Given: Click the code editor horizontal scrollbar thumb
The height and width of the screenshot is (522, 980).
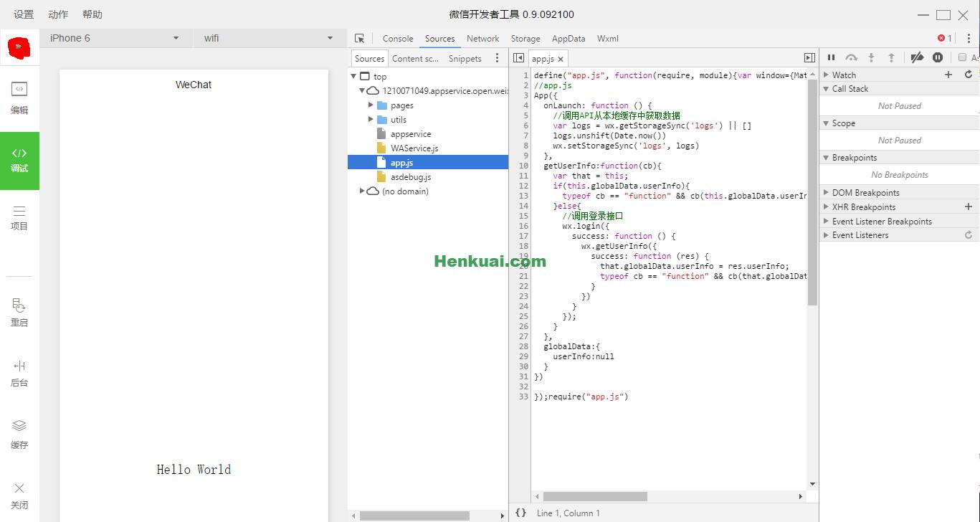Looking at the screenshot, I should (595, 496).
